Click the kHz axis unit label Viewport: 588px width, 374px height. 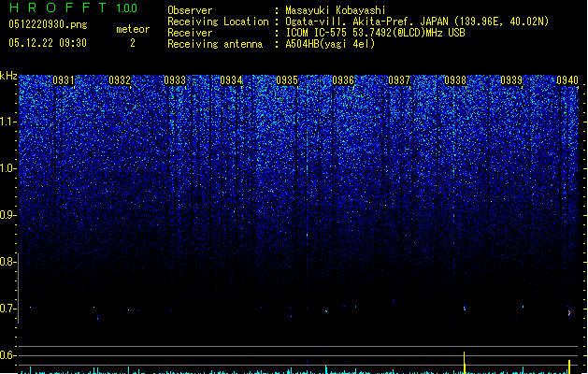pos(8,76)
